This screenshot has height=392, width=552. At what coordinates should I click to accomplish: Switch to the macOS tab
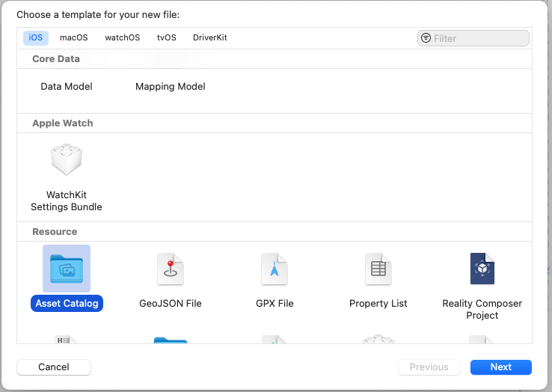pyautogui.click(x=74, y=37)
